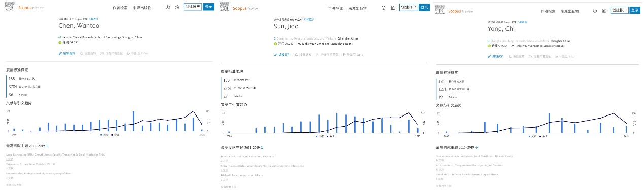Viewport: 644px width, 193px height.
Task: Click 创建账户 button on Chen, Wantao page
Action: coord(193,7)
